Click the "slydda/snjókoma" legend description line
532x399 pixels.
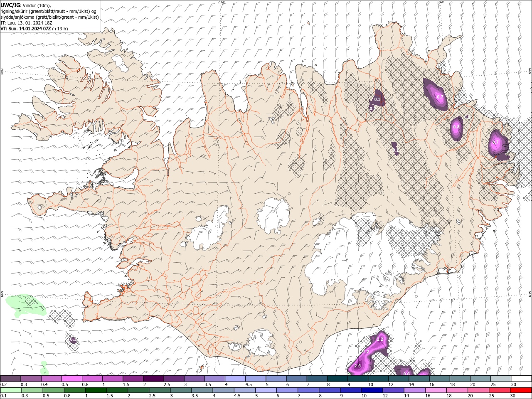49,17
